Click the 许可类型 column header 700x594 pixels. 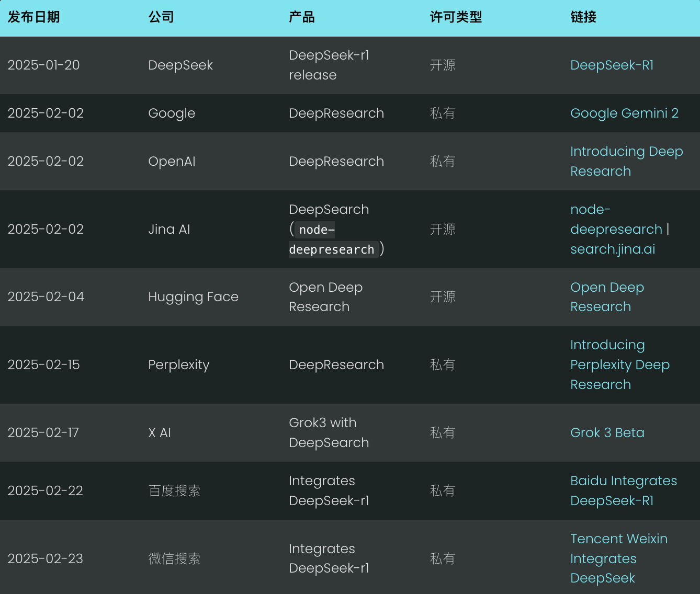456,17
